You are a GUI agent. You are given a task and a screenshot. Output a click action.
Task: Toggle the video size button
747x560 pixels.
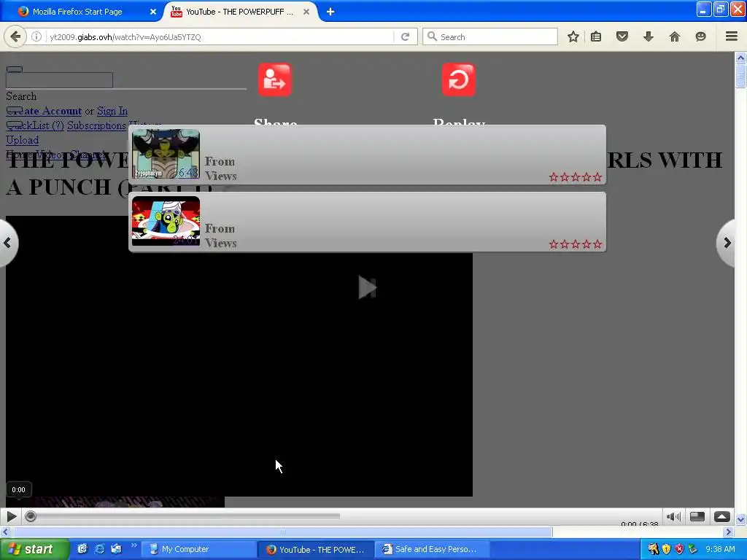point(697,516)
